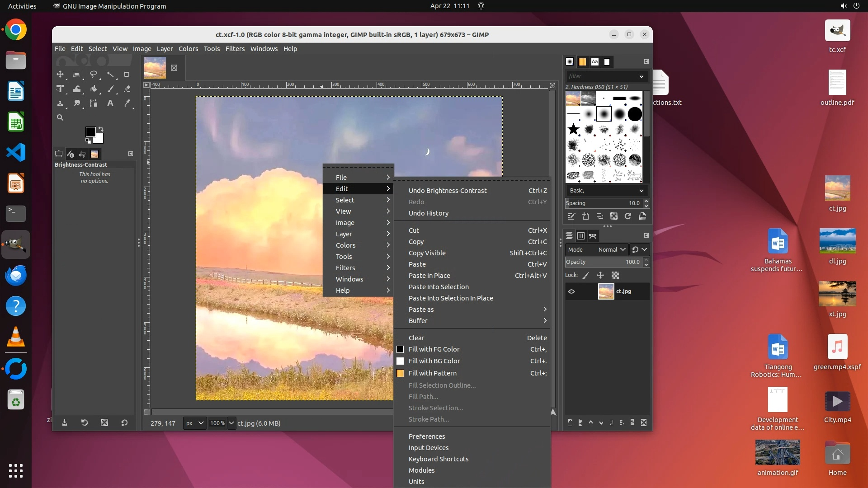Screen dimensions: 868x488
Task: Select the Free Select lasso tool
Action: pyautogui.click(x=94, y=74)
